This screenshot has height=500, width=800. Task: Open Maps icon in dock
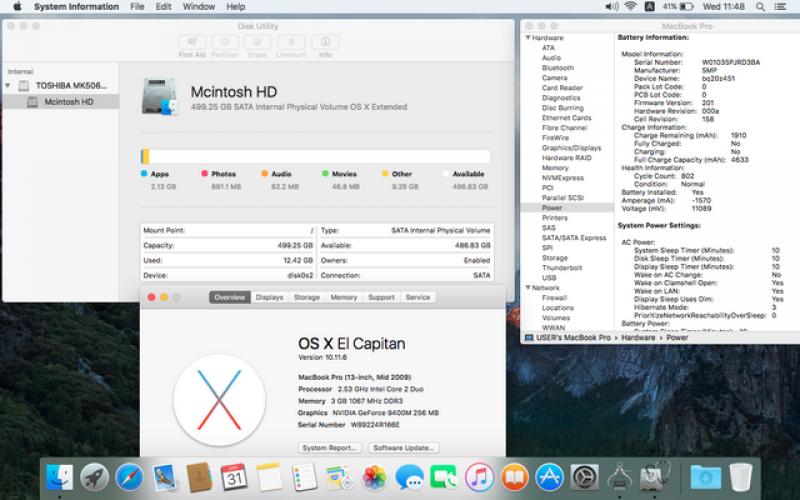339,478
